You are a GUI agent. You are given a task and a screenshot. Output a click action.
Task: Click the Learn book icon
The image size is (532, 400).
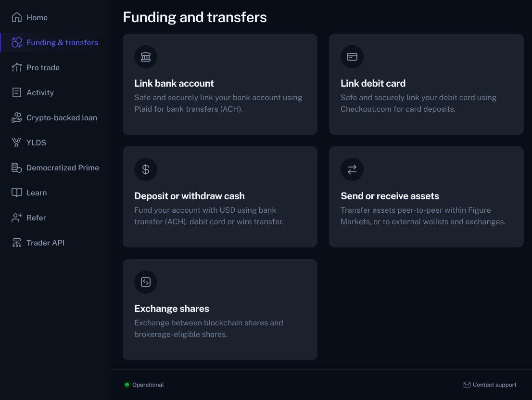(x=17, y=193)
